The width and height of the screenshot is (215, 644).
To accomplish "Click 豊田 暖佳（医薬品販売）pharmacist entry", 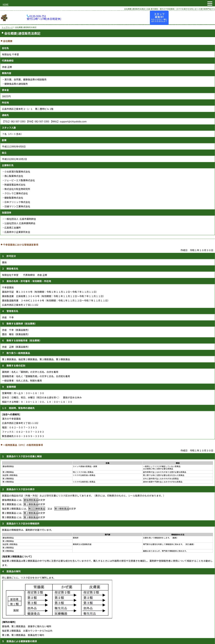I will pos(16,334).
